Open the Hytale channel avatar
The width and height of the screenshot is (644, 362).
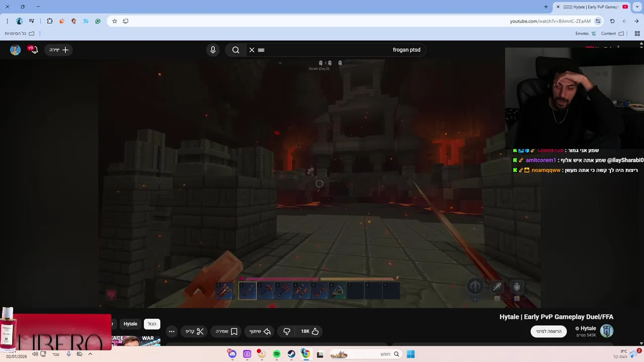coord(607,331)
